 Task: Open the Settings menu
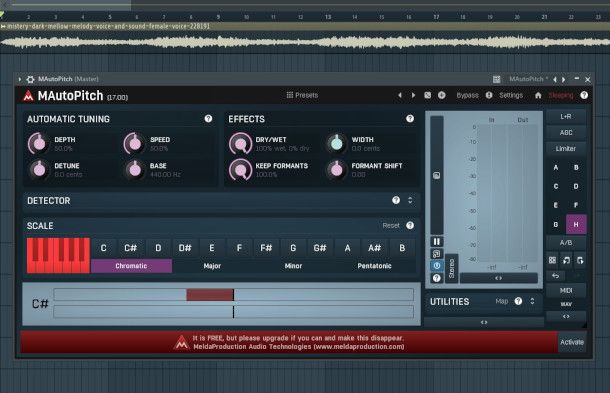click(x=511, y=95)
